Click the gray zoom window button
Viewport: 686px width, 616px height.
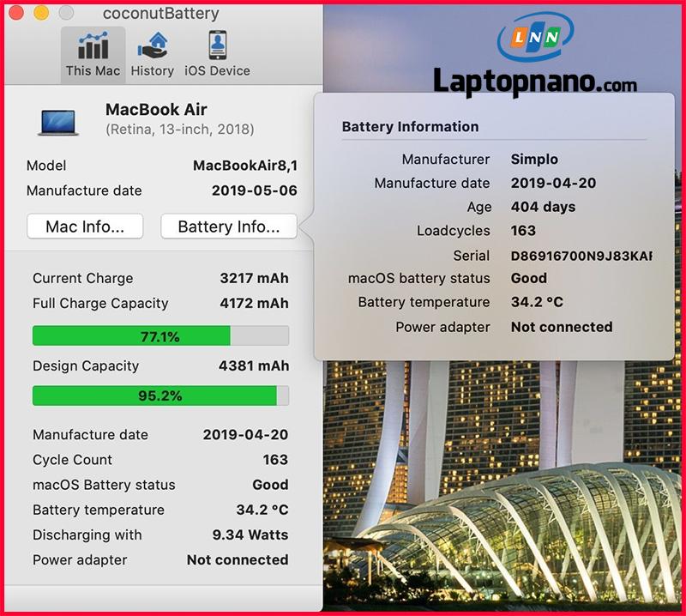point(66,13)
